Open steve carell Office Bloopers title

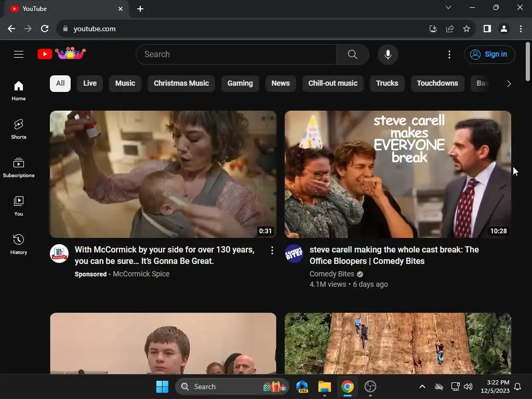pyautogui.click(x=394, y=255)
